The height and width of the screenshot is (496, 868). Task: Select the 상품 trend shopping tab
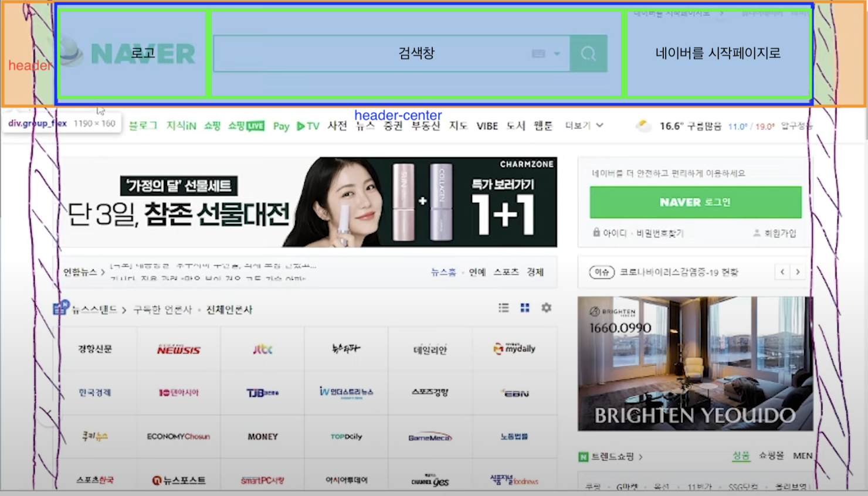click(x=741, y=456)
